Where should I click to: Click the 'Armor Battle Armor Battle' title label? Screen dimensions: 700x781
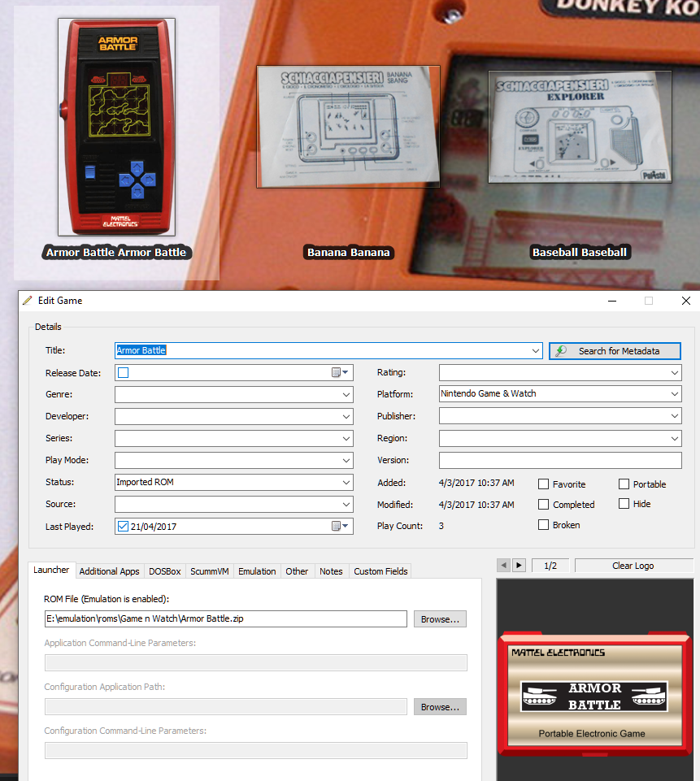click(116, 253)
